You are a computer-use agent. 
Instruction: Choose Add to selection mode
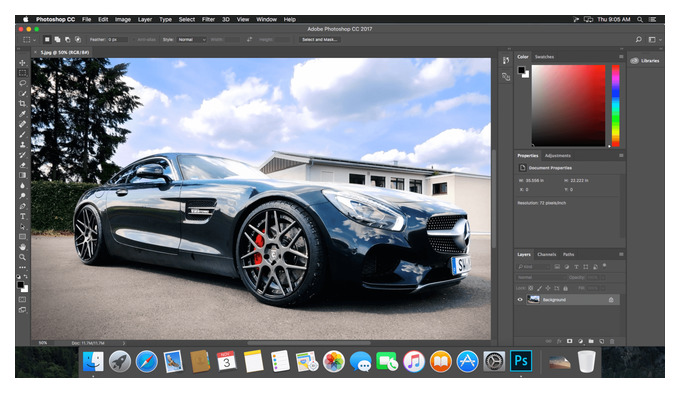click(x=57, y=39)
